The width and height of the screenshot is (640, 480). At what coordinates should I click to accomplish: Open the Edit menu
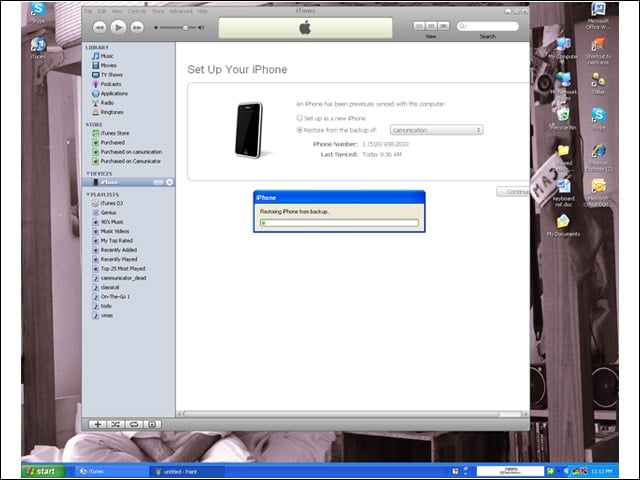(x=102, y=11)
